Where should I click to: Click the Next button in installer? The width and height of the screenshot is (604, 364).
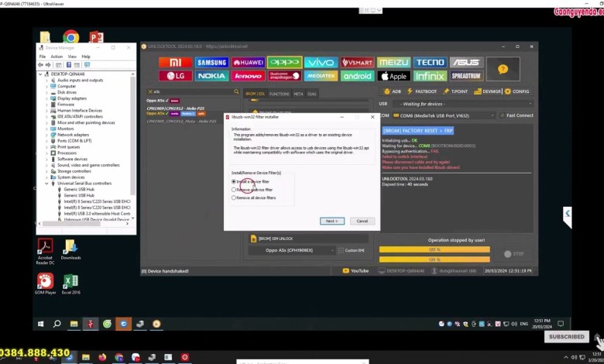click(x=331, y=221)
